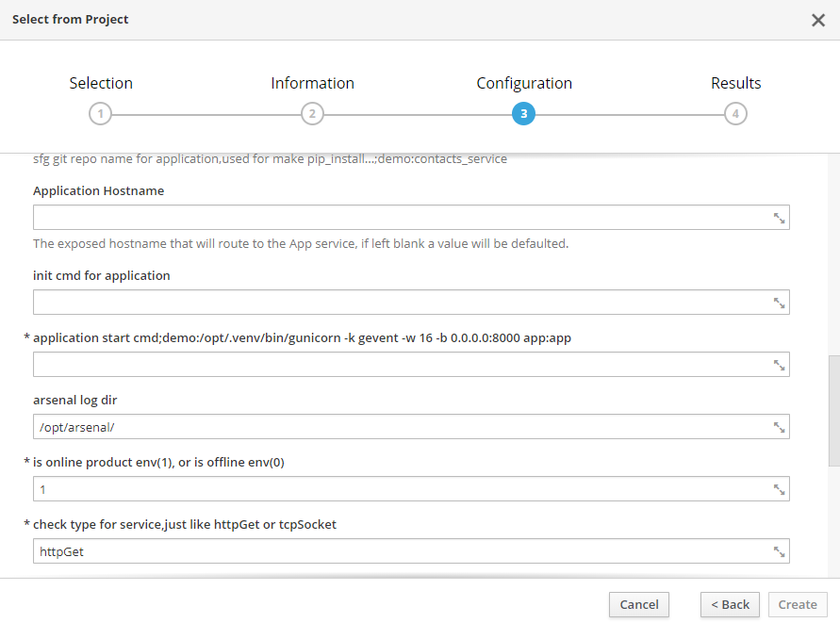
Task: Jump to Results step 4 circle
Action: pyautogui.click(x=735, y=114)
